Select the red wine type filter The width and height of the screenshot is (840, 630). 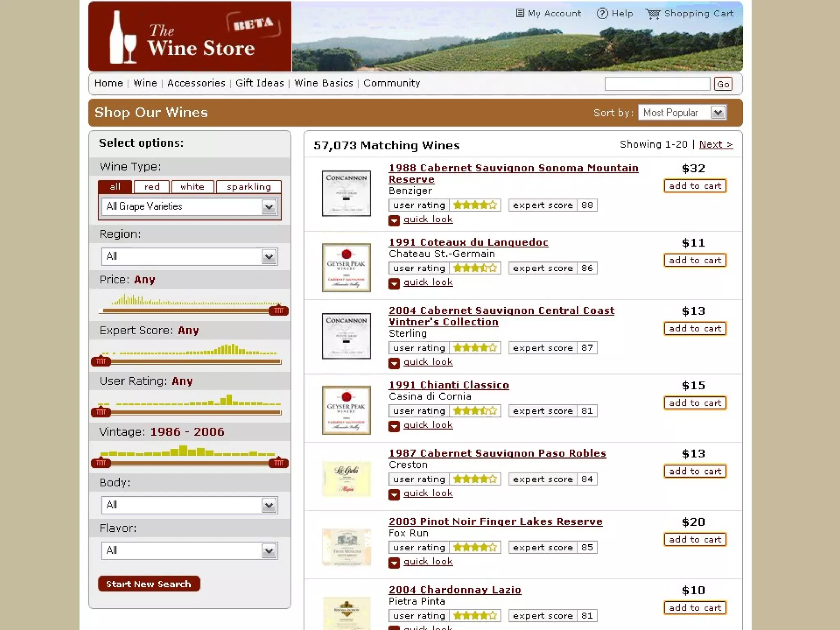[152, 187]
